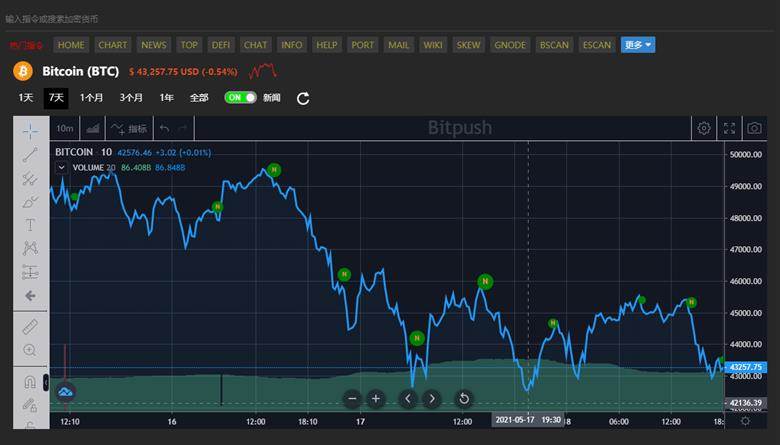This screenshot has height=445, width=780.
Task: Enter fullscreen chart mode
Action: tap(729, 128)
